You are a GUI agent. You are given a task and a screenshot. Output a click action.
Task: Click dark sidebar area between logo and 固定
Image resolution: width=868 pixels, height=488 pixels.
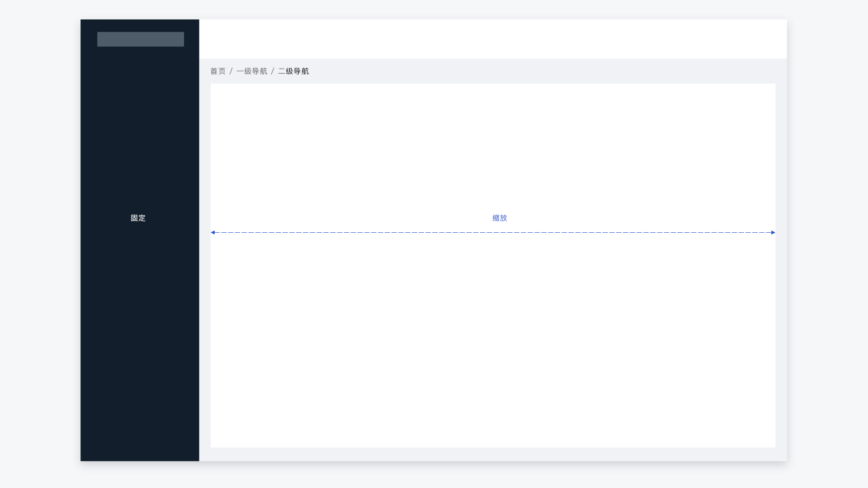point(140,131)
